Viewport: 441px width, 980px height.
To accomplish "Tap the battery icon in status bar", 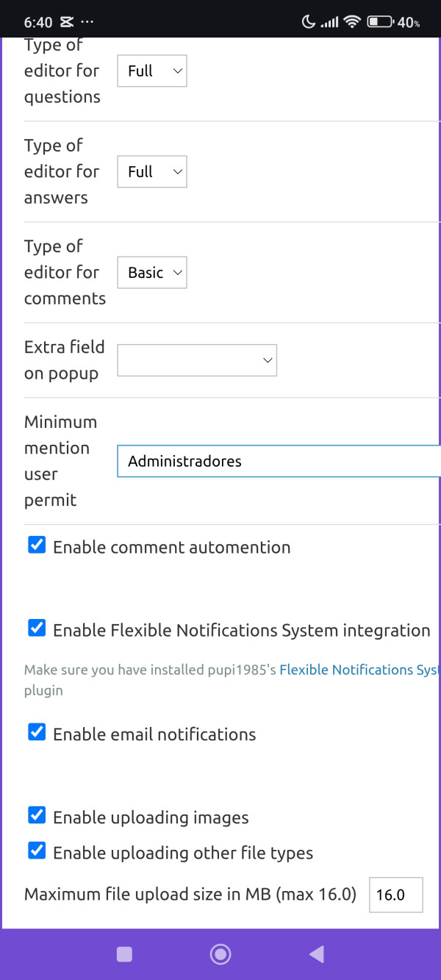I will [x=380, y=22].
